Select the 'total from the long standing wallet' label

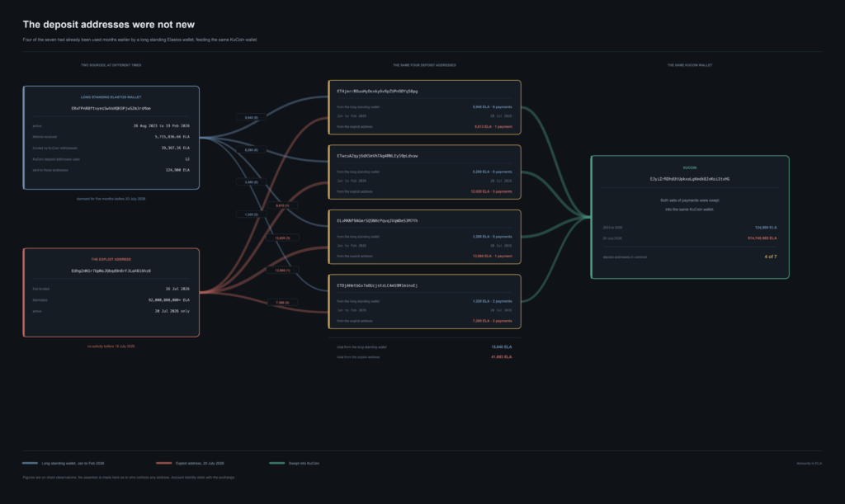pyautogui.click(x=361, y=346)
